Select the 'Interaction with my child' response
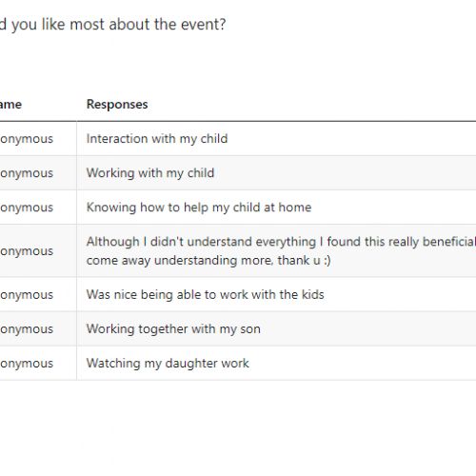This screenshot has height=476, width=476. coord(157,139)
